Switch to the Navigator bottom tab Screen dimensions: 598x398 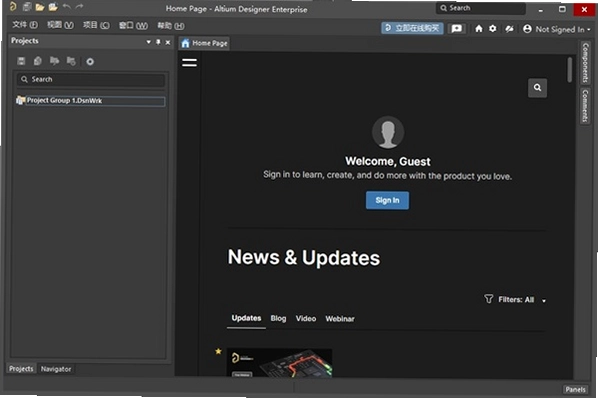click(x=56, y=369)
